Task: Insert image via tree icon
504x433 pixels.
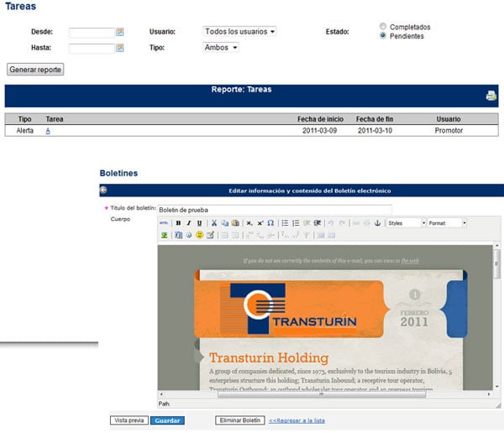Action: (x=165, y=235)
